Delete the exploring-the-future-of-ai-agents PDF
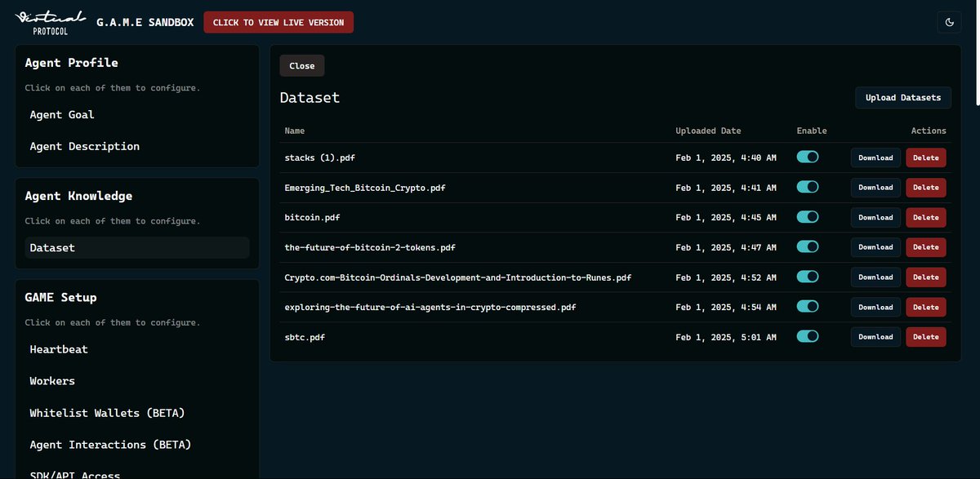Viewport: 980px width, 479px height. click(x=925, y=307)
